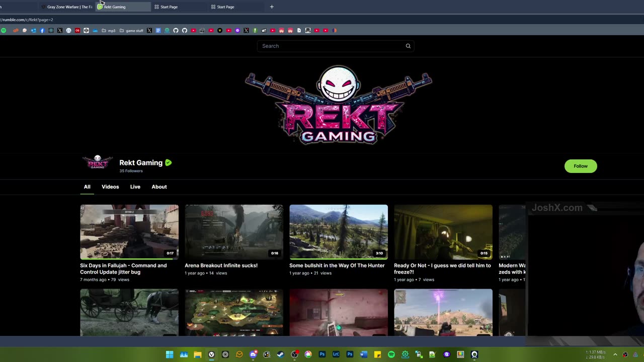The height and width of the screenshot is (362, 644).
Task: Open the strategy map video thumbnail
Action: [x=234, y=312]
